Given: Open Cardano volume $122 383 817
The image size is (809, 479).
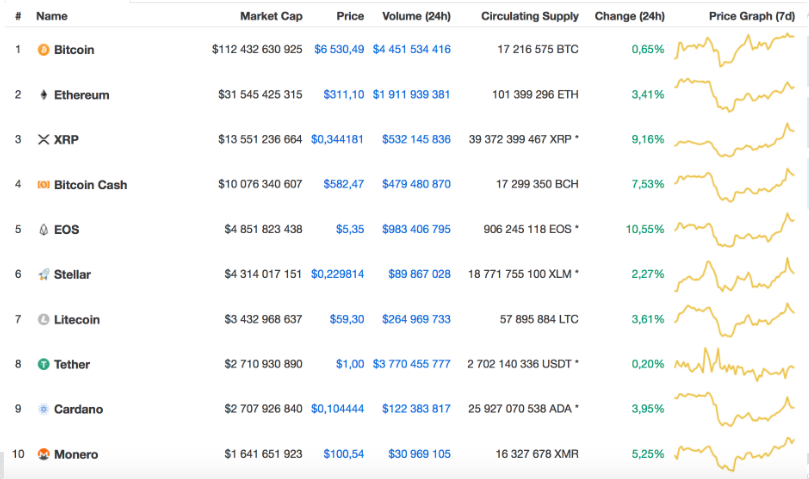Looking at the screenshot, I should (x=416, y=409).
